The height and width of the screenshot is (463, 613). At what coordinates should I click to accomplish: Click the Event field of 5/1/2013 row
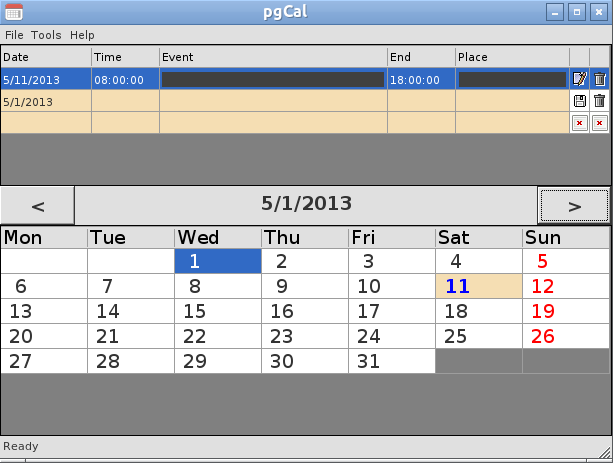tap(273, 101)
